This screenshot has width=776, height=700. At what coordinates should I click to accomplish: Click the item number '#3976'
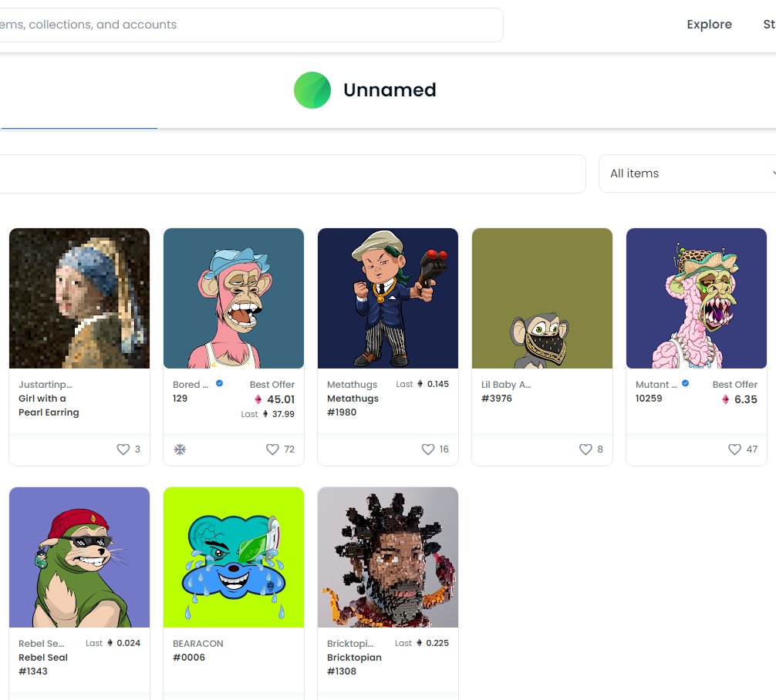pos(497,399)
